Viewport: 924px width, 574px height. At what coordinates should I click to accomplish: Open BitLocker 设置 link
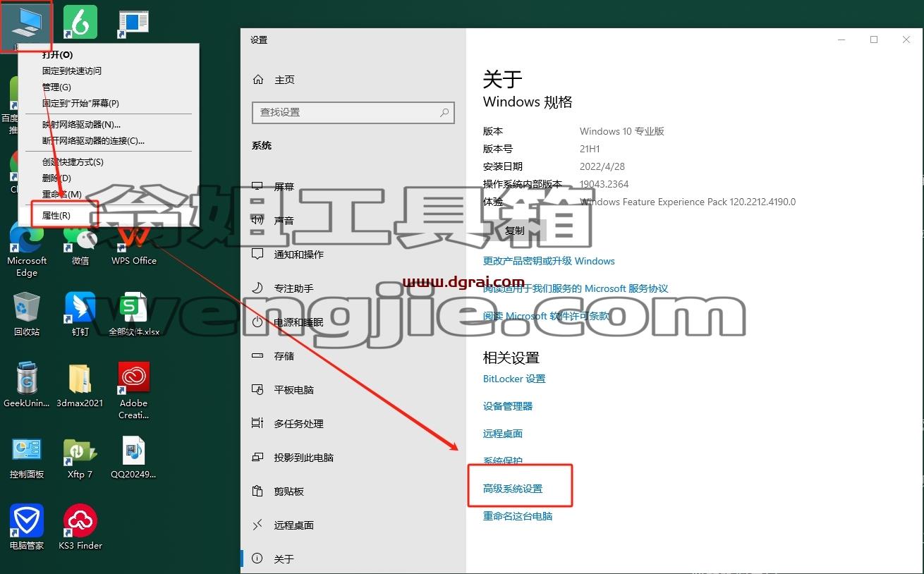514,379
